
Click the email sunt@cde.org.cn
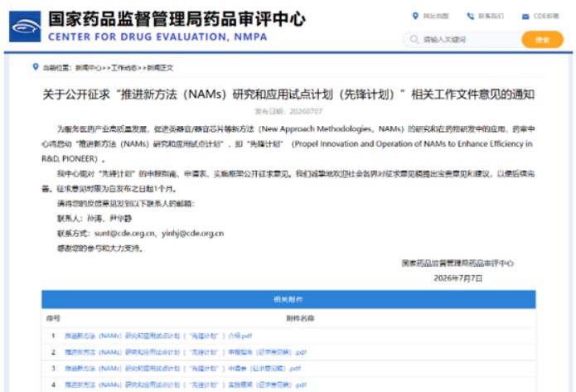[x=124, y=234]
